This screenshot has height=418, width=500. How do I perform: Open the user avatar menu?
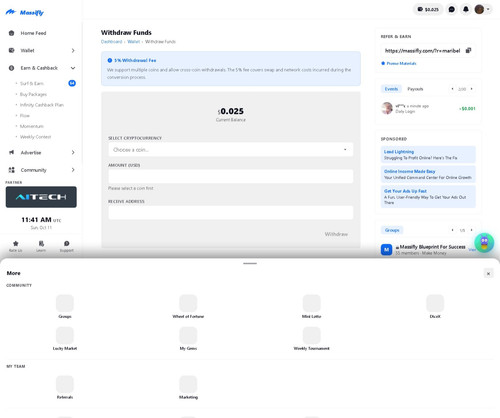pyautogui.click(x=482, y=9)
